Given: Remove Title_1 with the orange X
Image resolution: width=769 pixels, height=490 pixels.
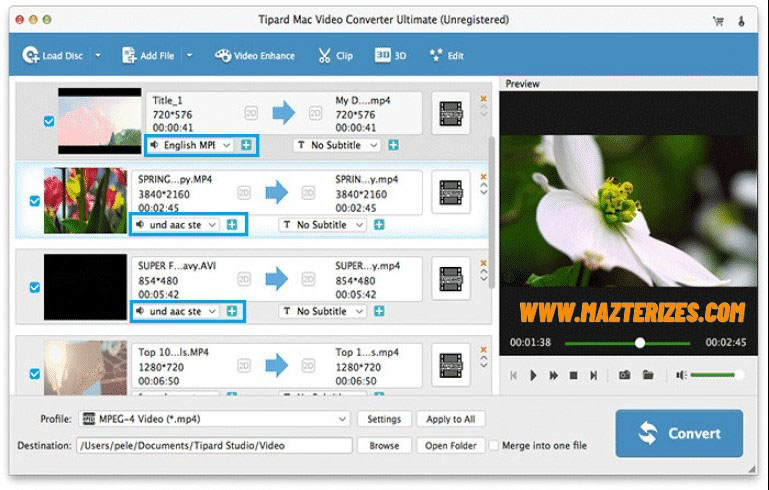Looking at the screenshot, I should [484, 99].
